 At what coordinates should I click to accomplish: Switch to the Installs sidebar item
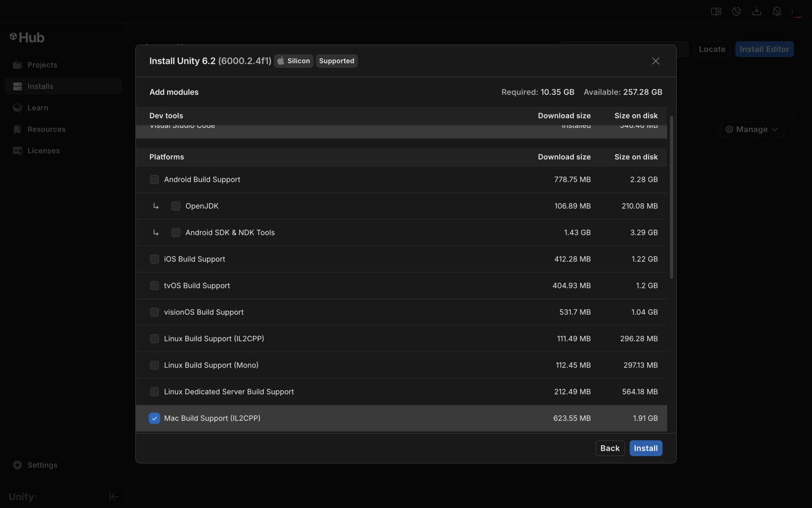pyautogui.click(x=40, y=86)
